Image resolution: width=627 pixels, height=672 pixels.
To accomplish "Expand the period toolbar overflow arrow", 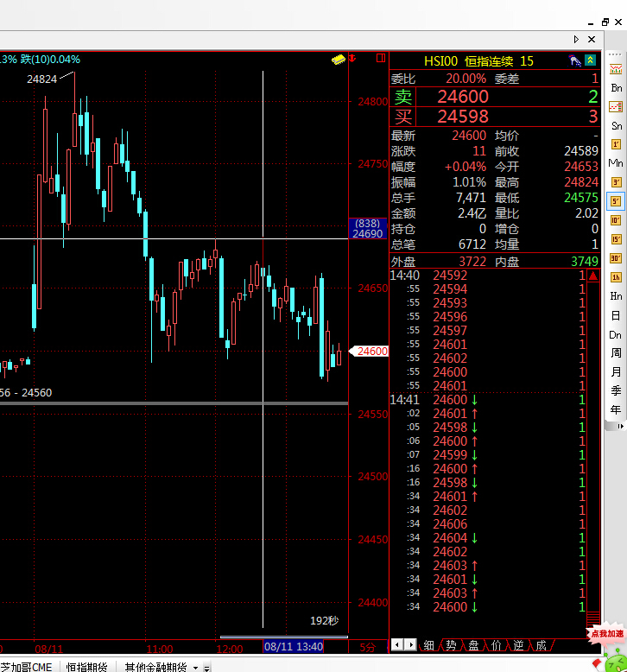I will (616, 426).
